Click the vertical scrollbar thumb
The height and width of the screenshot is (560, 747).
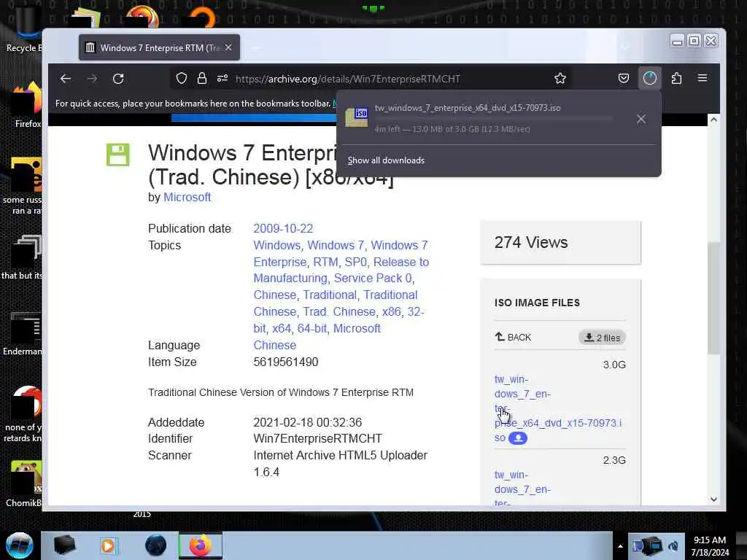(713, 298)
